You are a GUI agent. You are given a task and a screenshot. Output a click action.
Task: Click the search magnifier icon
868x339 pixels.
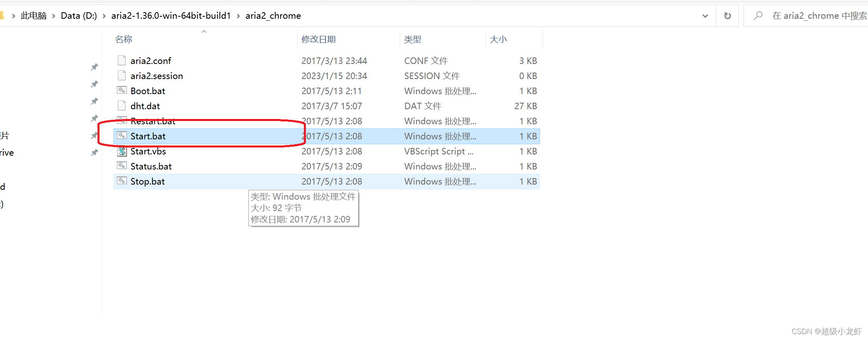[758, 15]
